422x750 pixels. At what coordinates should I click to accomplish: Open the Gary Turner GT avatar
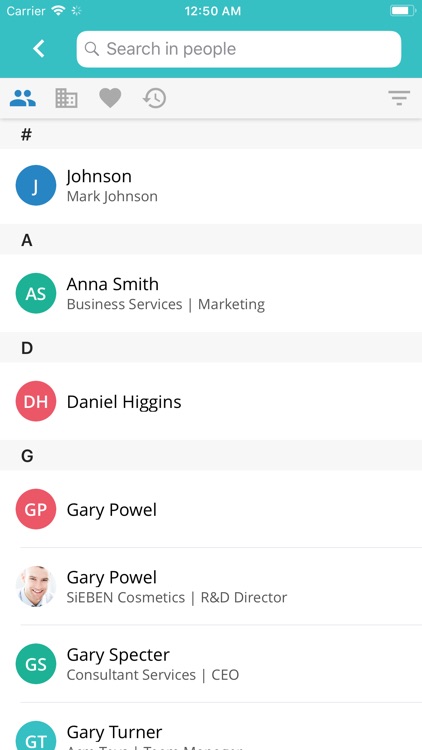point(36,736)
